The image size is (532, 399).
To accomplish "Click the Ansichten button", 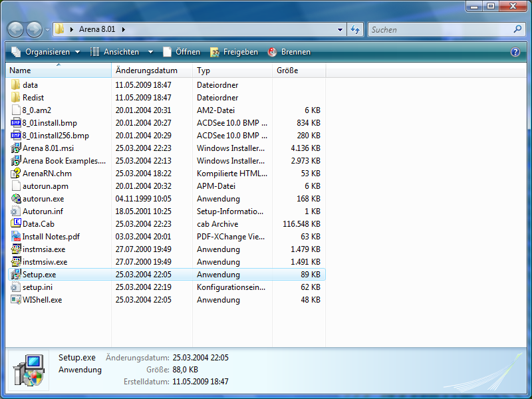I will (x=115, y=52).
